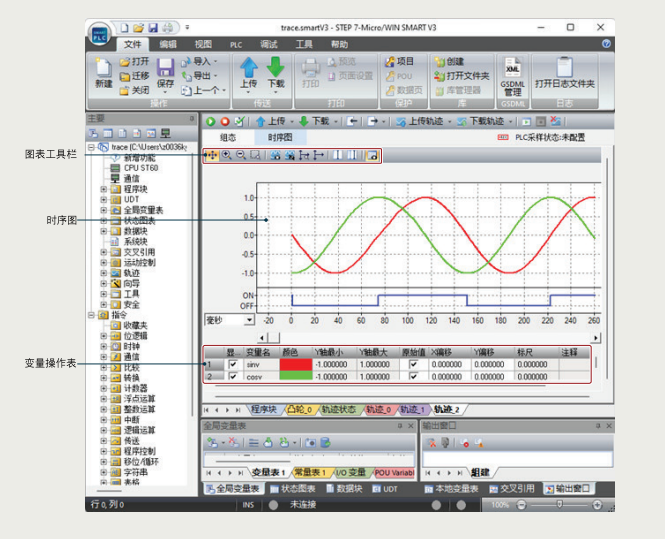Image resolution: width=665 pixels, height=539 pixels.
Task: Expand the 全局变量表 tree node
Action: tap(103, 210)
